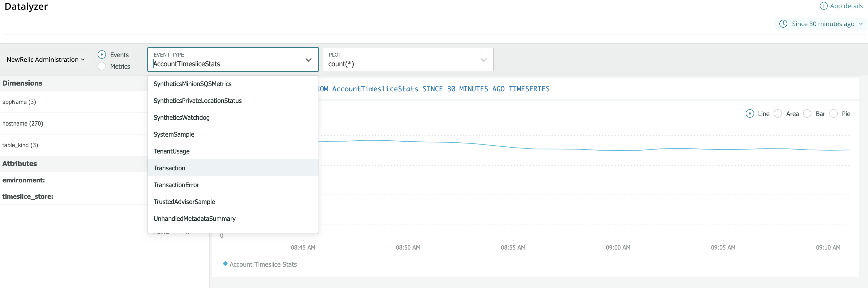Click the Datalyzer page title

click(26, 6)
